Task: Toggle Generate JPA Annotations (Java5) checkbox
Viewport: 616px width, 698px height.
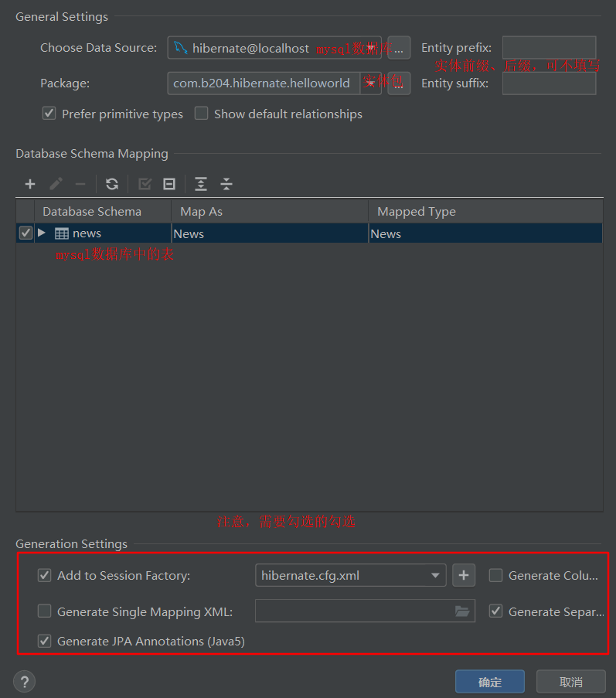Action: 44,641
